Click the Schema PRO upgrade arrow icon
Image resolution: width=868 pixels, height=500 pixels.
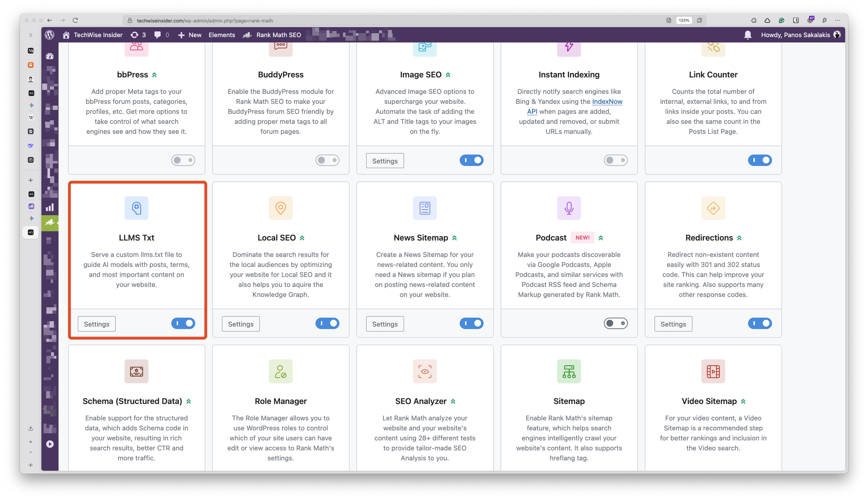[x=189, y=401]
